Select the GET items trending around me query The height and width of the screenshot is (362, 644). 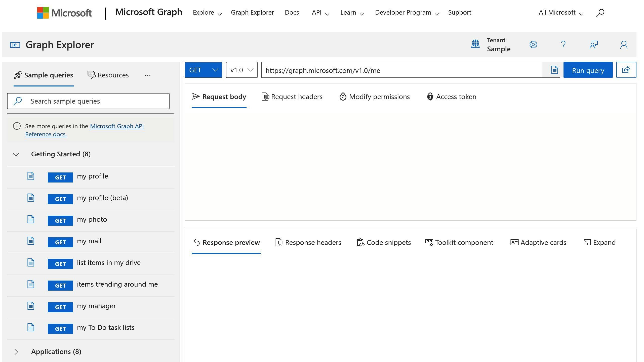click(91, 286)
